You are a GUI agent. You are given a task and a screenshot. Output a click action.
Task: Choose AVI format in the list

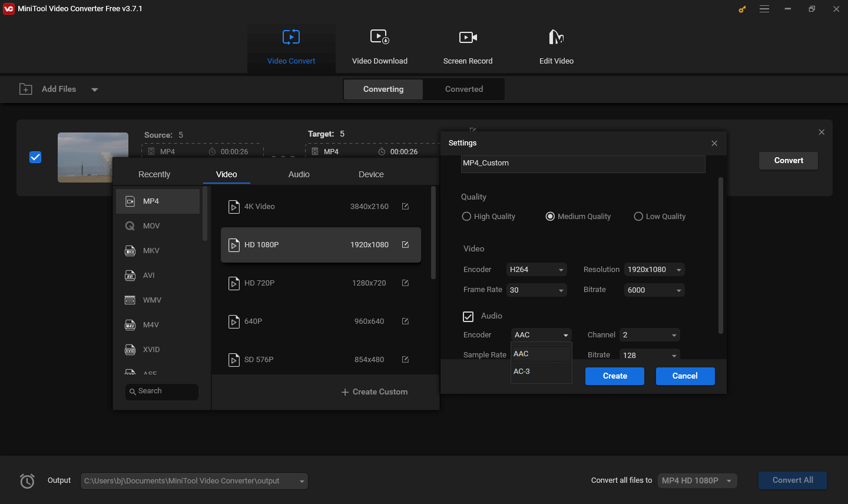click(158, 276)
